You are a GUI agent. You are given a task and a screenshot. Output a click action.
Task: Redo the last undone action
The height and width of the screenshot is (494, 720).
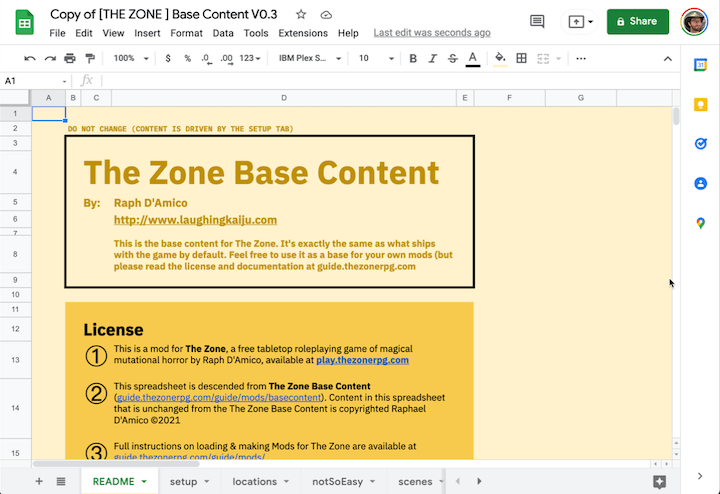click(50, 58)
